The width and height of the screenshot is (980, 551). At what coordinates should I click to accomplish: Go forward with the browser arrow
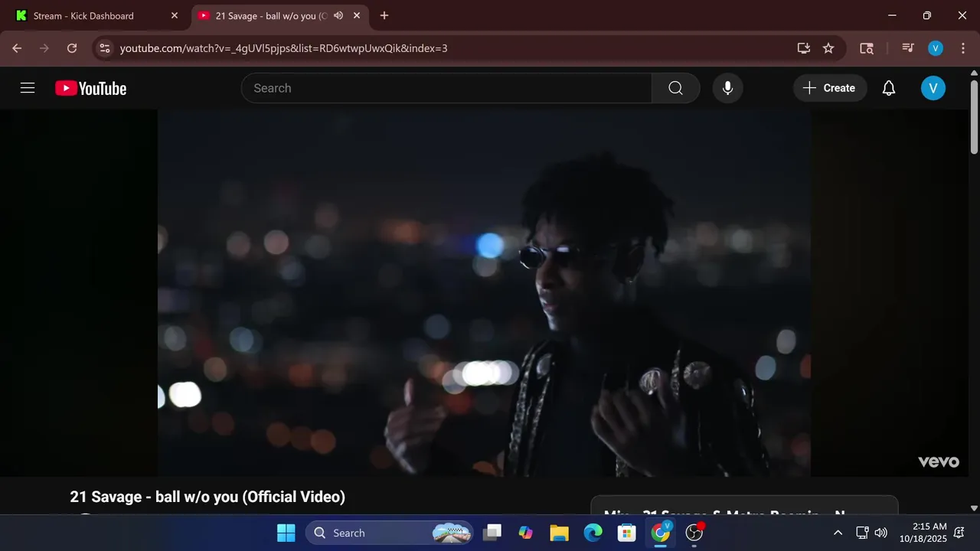pyautogui.click(x=44, y=48)
